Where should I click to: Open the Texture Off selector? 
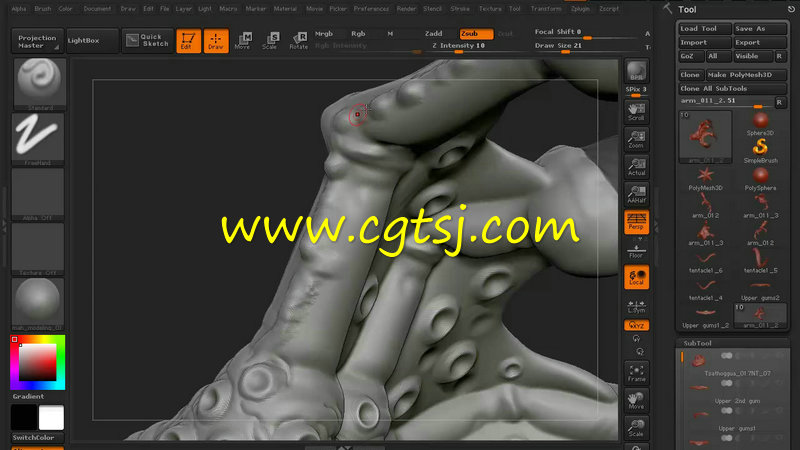click(x=38, y=249)
